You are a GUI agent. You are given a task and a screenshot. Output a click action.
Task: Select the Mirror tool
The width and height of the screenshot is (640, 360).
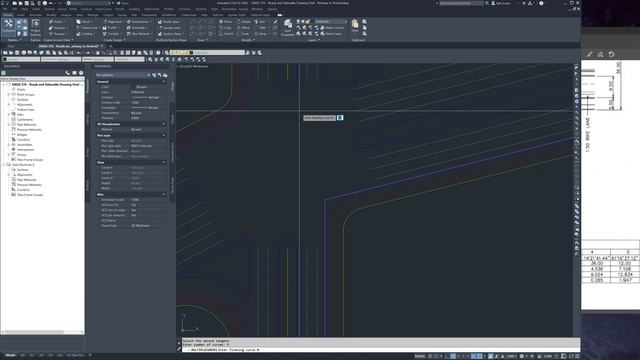click(x=244, y=28)
